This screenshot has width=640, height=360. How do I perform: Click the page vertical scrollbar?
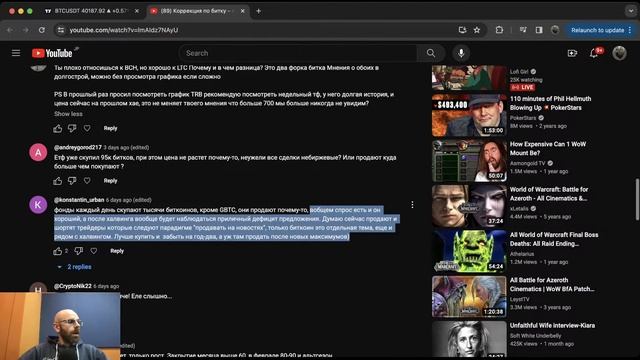(x=637, y=200)
